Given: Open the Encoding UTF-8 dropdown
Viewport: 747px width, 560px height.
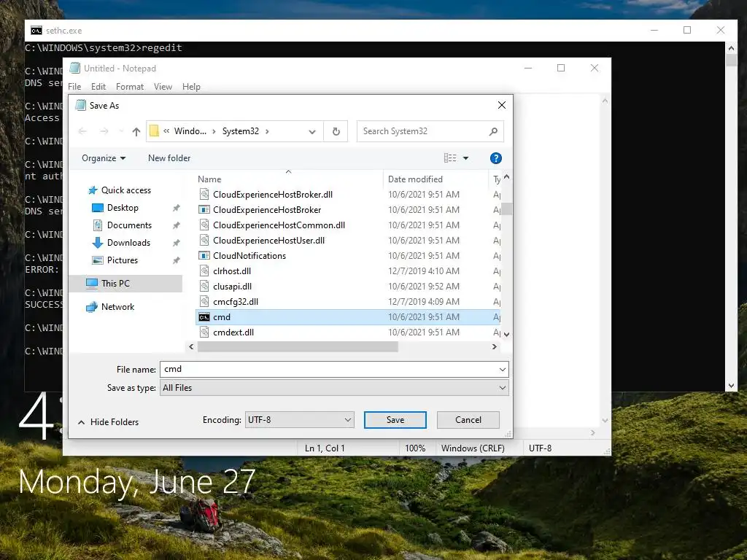Looking at the screenshot, I should (299, 420).
